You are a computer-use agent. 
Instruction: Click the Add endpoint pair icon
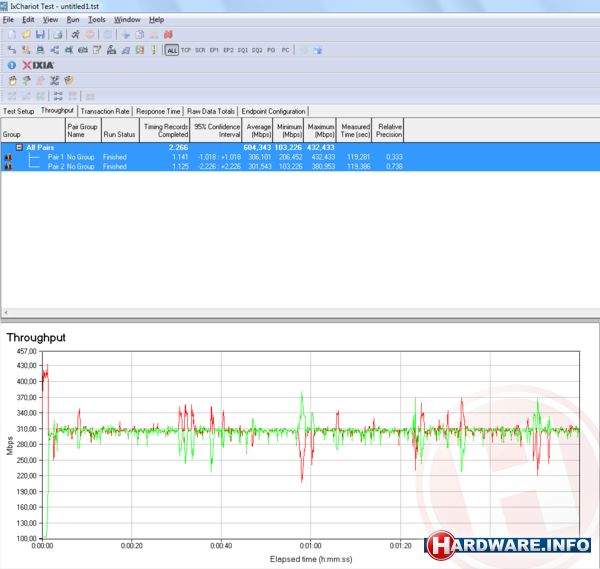click(x=12, y=50)
